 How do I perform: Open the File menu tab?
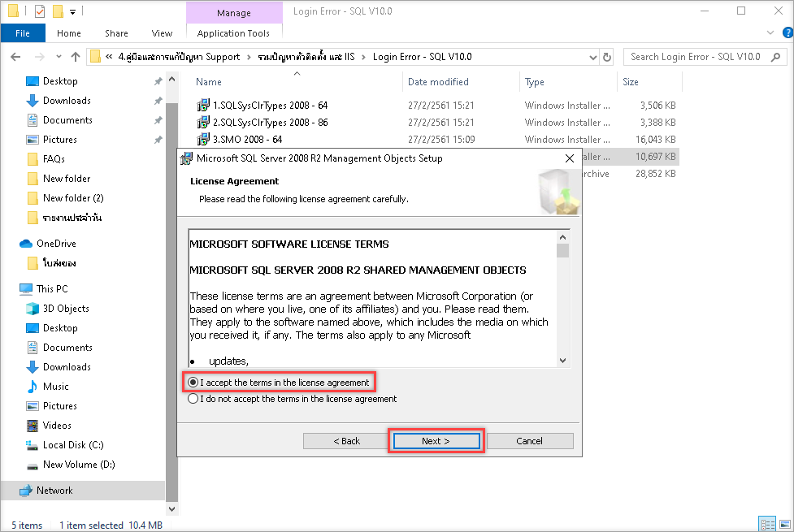coord(23,33)
